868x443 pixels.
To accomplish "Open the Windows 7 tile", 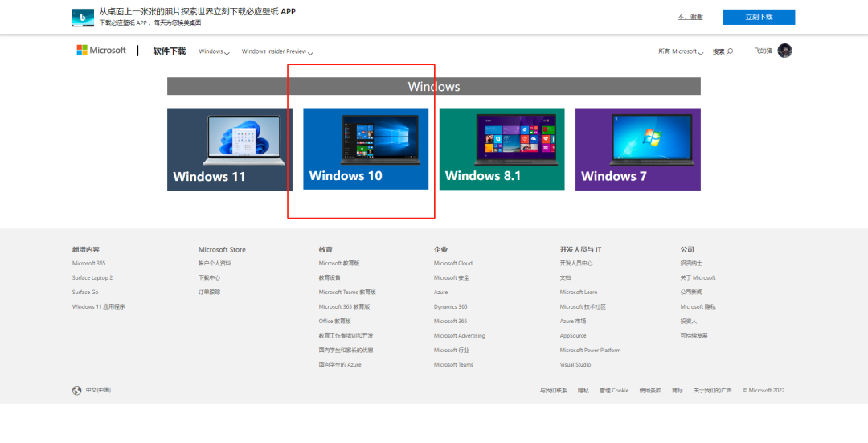I will [x=637, y=149].
